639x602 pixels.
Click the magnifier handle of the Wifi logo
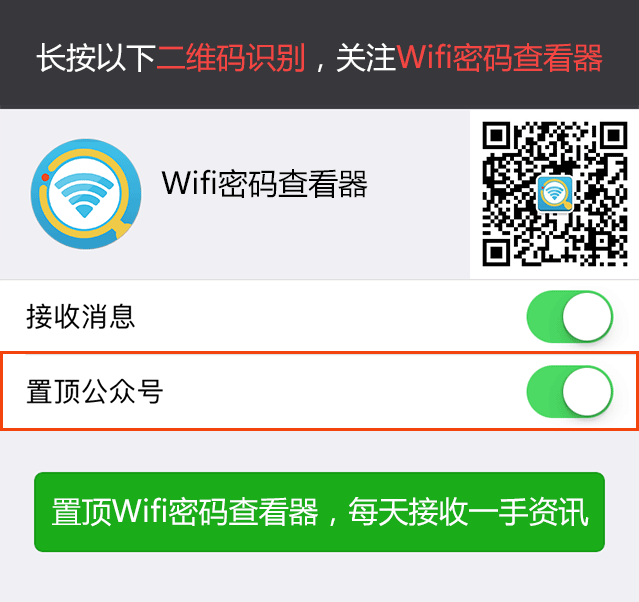[x=122, y=229]
